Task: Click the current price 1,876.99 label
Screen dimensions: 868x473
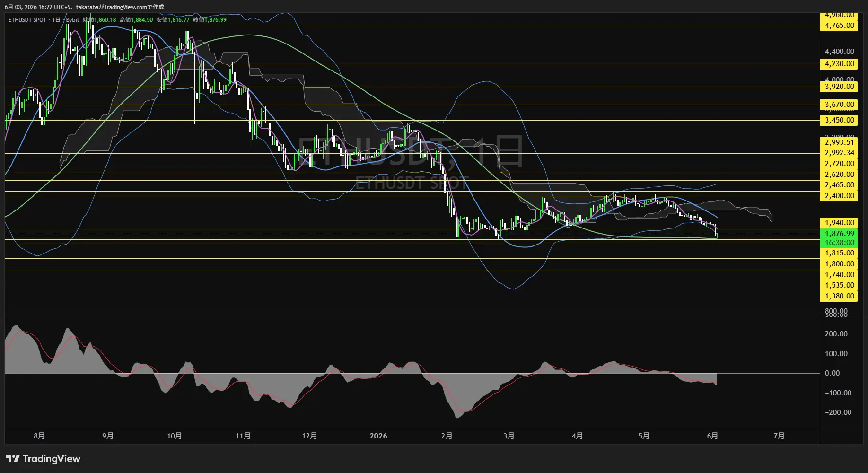Action: coord(839,234)
